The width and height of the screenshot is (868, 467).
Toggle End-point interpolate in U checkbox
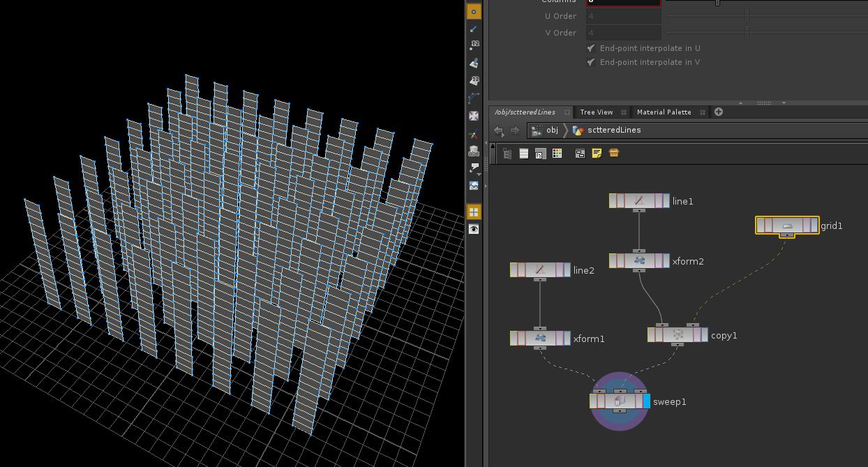[x=591, y=48]
